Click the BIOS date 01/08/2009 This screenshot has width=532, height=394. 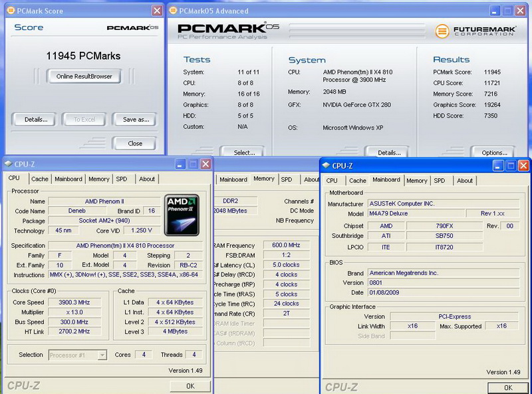444,292
